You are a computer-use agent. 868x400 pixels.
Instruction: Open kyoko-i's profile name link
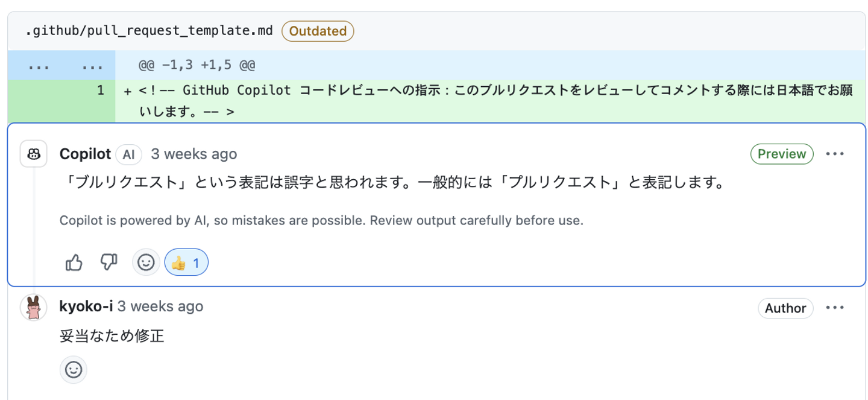click(86, 306)
